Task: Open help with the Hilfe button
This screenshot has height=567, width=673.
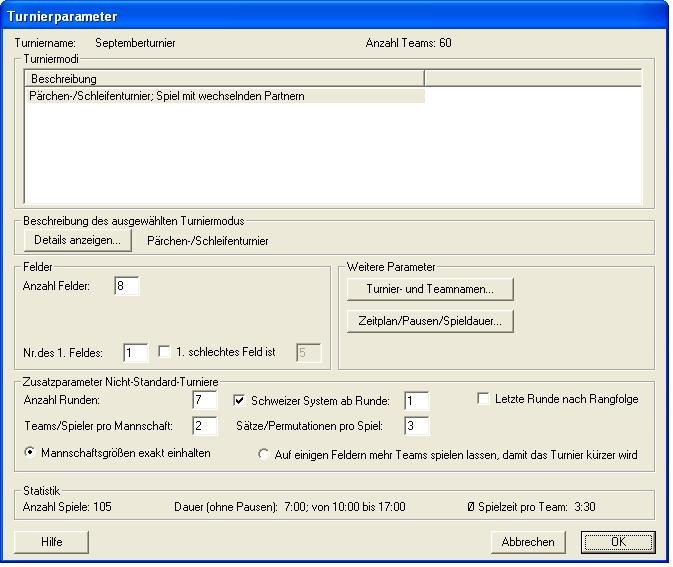Action: point(51,542)
